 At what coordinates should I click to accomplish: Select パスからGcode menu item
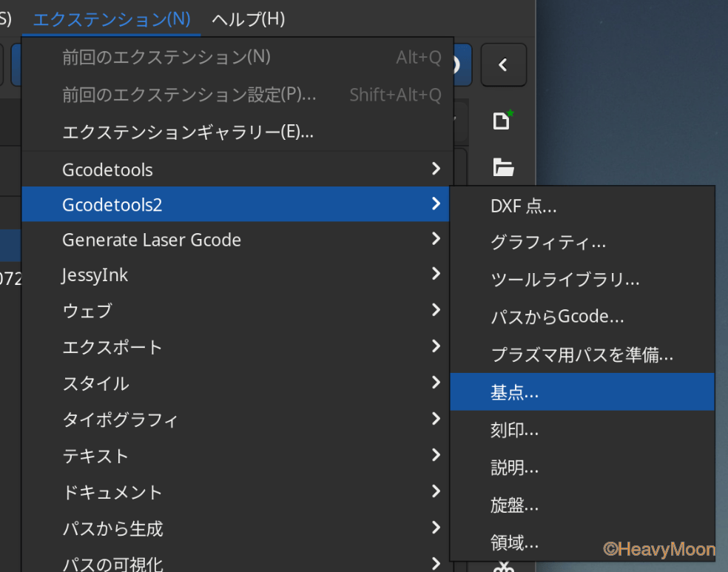pyautogui.click(x=557, y=317)
